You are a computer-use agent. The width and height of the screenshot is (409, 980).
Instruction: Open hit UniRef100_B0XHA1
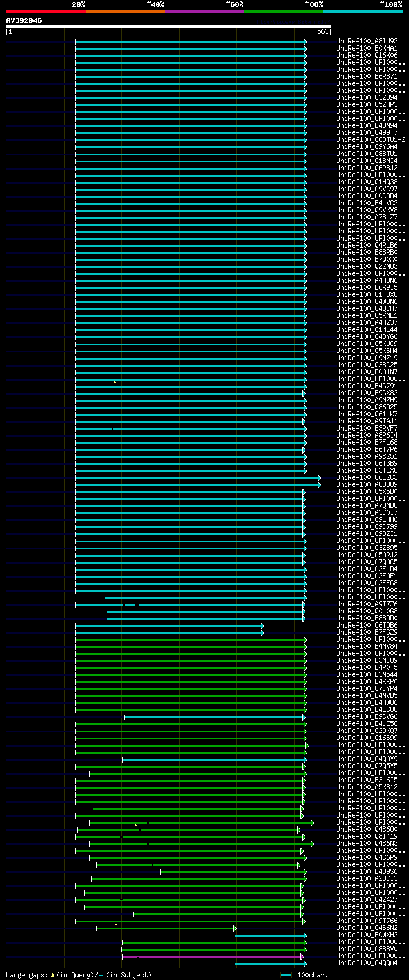367,48
